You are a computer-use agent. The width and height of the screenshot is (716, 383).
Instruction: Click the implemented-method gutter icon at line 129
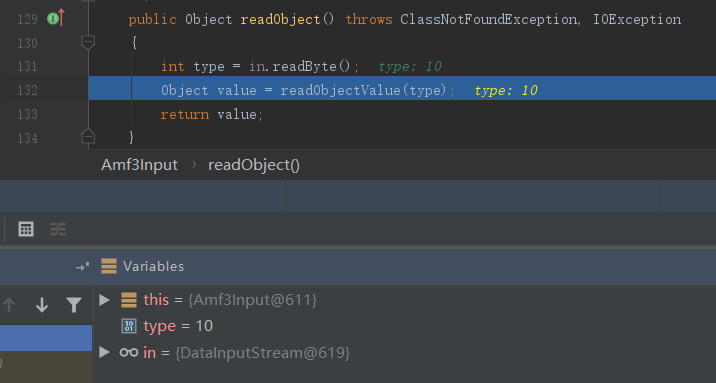[x=56, y=18]
